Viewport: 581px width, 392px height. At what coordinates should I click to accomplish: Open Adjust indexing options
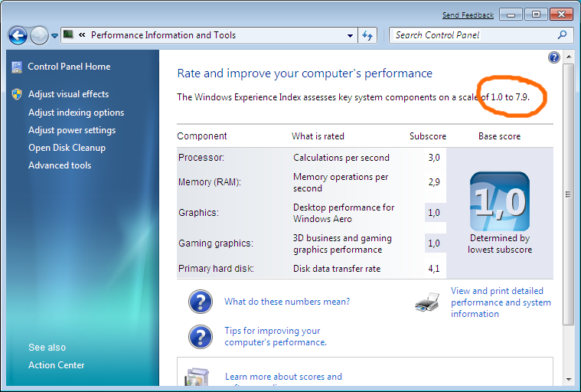(x=76, y=113)
